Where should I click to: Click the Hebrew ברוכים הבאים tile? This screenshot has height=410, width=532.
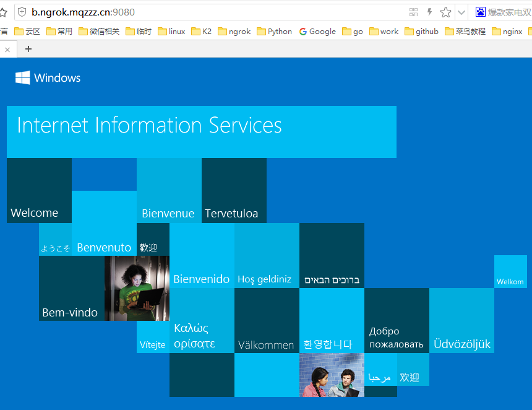tap(332, 255)
